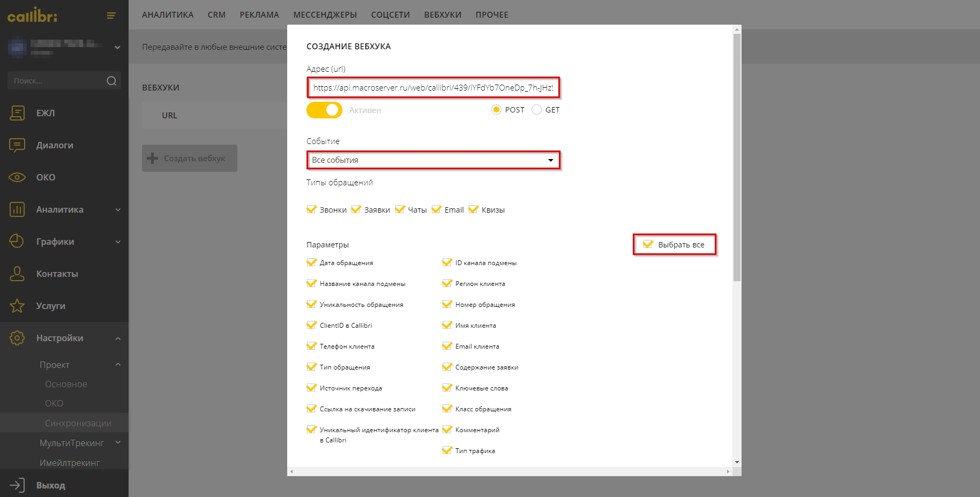This screenshot has height=497, width=980.
Task: Collapse sidebar with hamburger menu icon
Action: [x=111, y=16]
